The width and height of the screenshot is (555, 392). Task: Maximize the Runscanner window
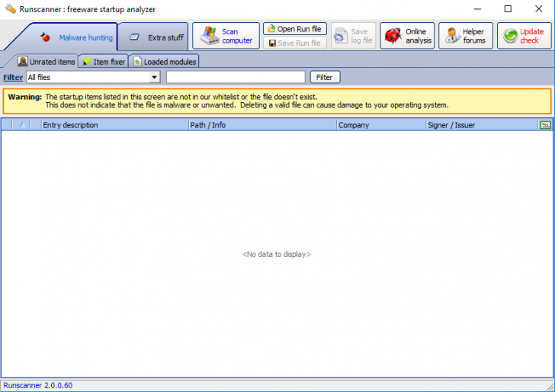pyautogui.click(x=508, y=9)
